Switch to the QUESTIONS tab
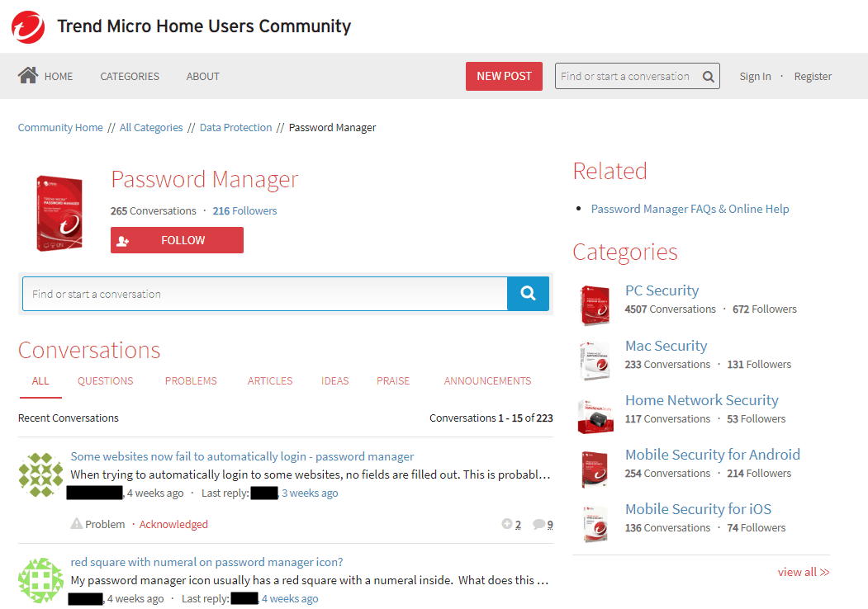Screen dimensions: 868x609 105,380
